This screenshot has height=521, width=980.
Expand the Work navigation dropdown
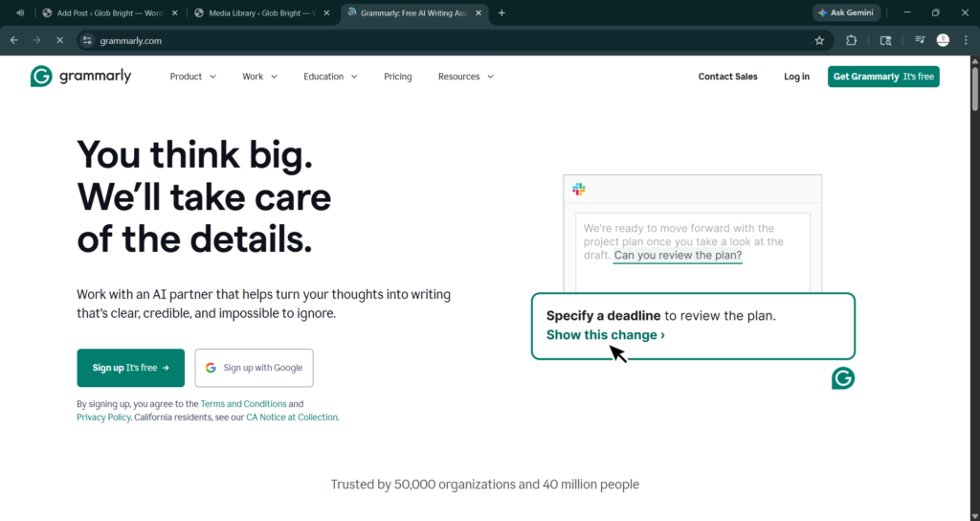pos(259,77)
